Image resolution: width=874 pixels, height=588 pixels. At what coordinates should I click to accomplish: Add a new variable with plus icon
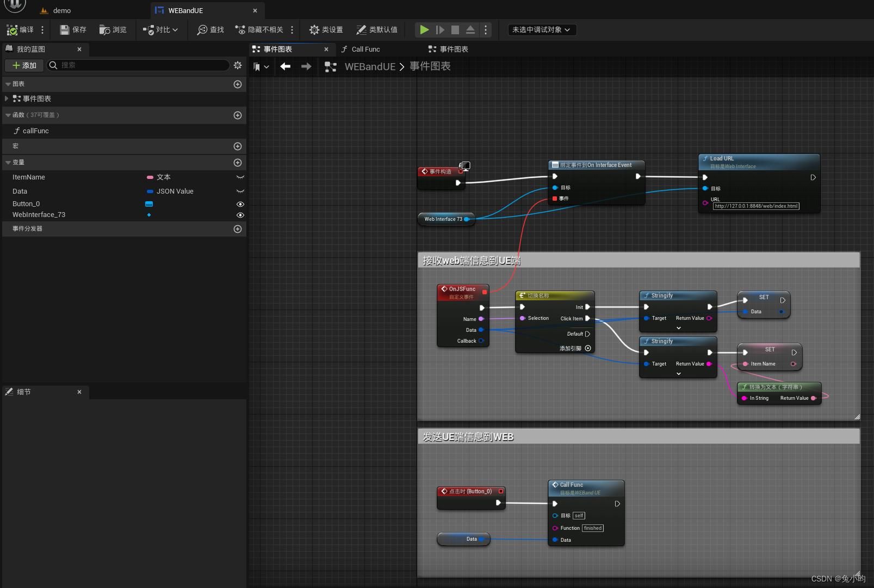pos(238,163)
